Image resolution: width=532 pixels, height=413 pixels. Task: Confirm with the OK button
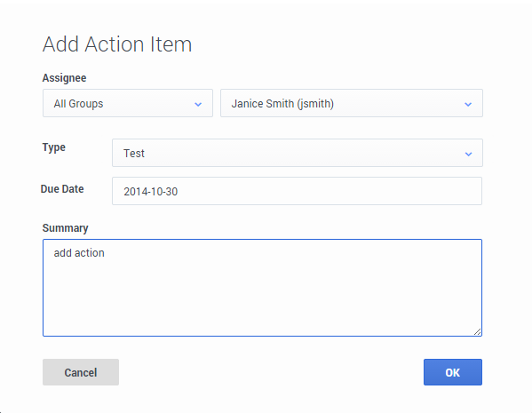coord(453,372)
